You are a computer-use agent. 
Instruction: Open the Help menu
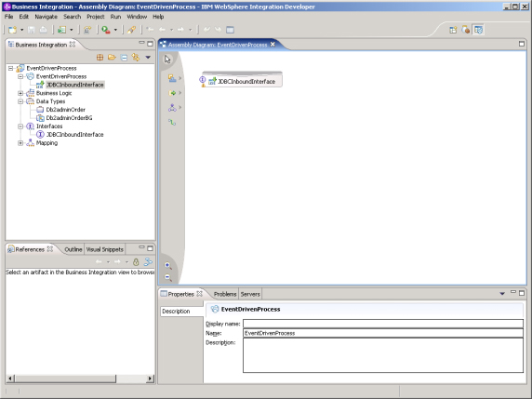point(158,17)
